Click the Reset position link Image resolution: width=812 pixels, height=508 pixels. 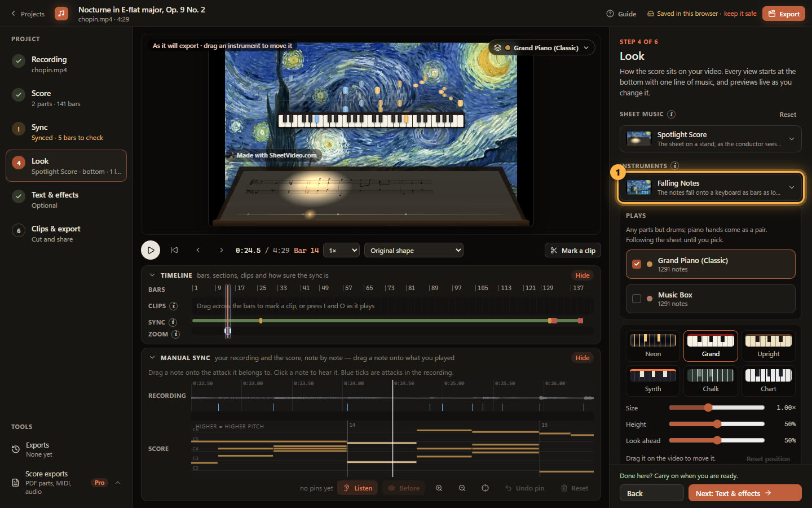[768, 459]
